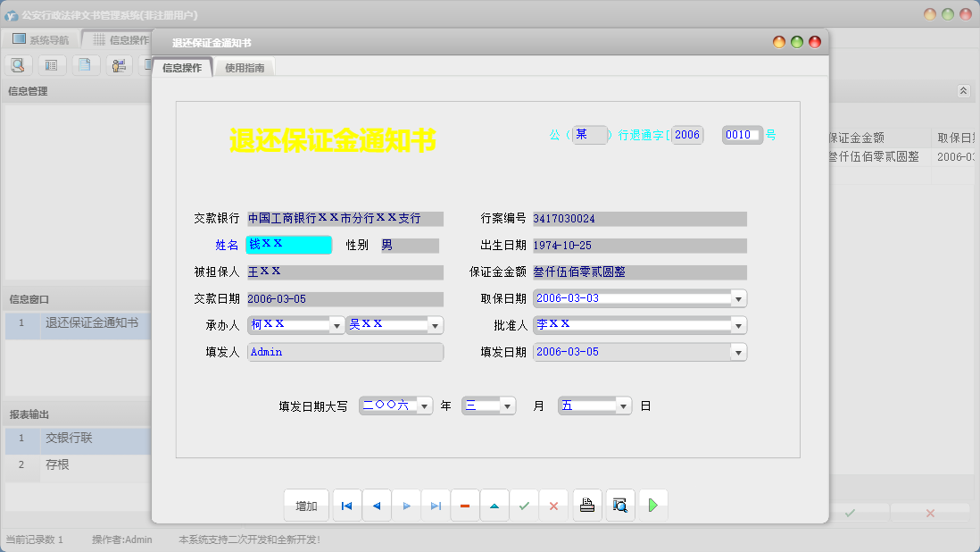Click the printer icon to print
The image size is (980, 552).
click(586, 506)
